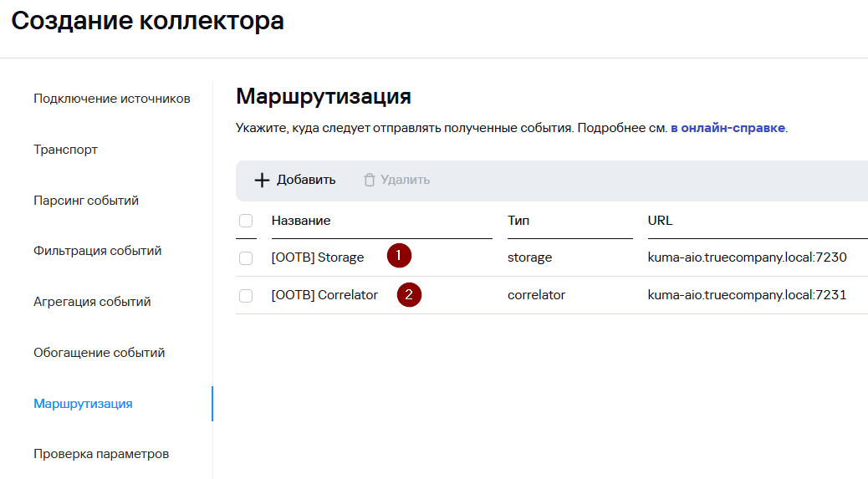Open the Проверка параметров step

pos(101,454)
